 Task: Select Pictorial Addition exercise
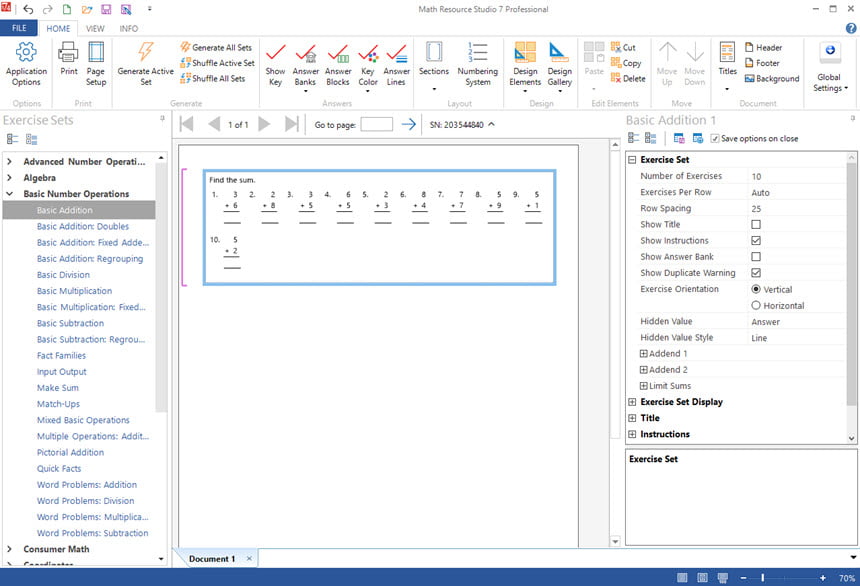70,453
